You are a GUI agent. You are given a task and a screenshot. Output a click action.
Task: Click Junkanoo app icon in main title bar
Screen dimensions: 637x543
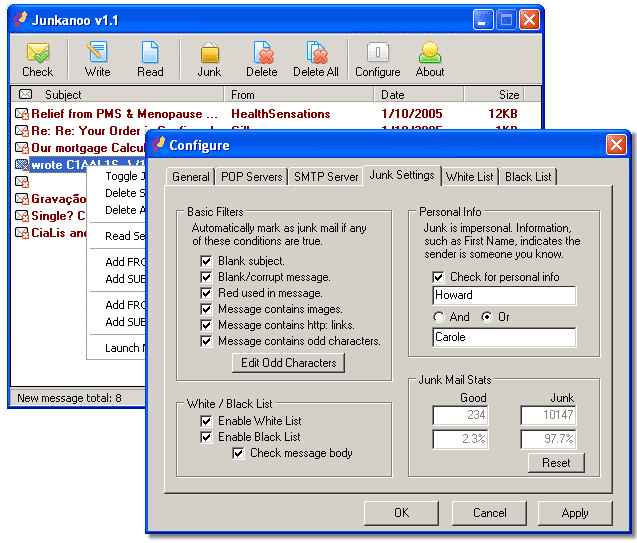tap(21, 19)
